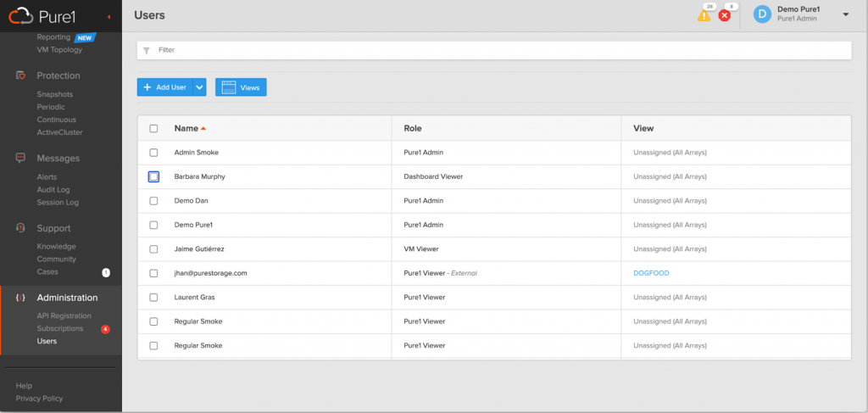Open the Community page
Image resolution: width=868 pixels, height=413 pixels.
57,260
